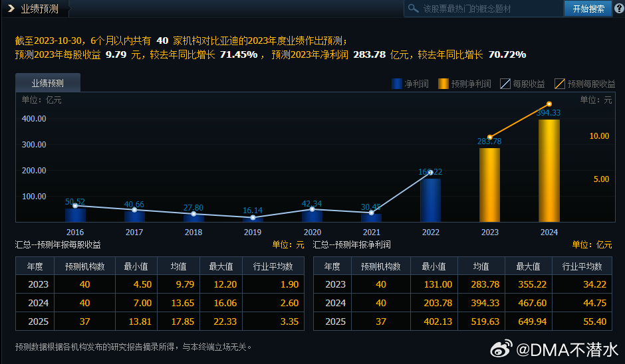Select the 业绩预测 chart tab
This screenshot has height=364, width=625.
(x=48, y=83)
